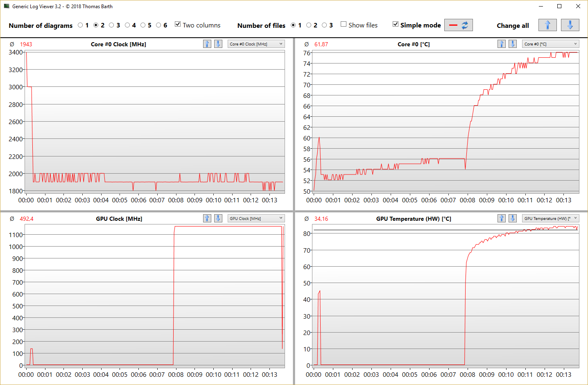Click up arrow in GPU Clock diagram
Viewport: 588px width, 385px height.
pos(207,218)
